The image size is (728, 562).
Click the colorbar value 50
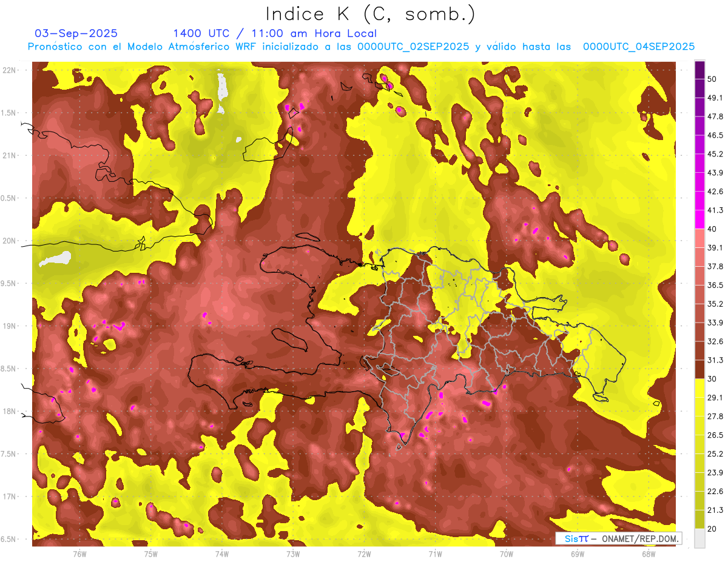coord(712,79)
